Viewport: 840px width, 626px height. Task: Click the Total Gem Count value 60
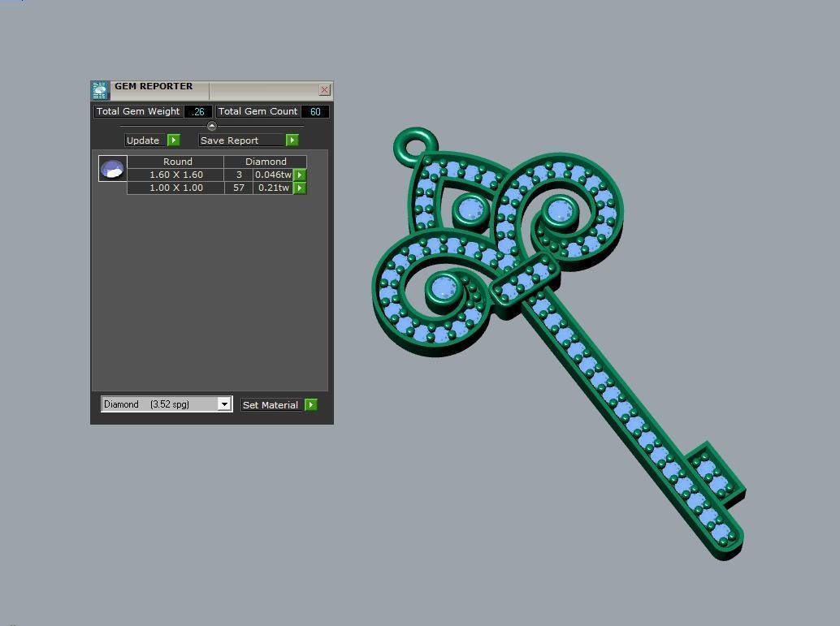click(x=315, y=111)
